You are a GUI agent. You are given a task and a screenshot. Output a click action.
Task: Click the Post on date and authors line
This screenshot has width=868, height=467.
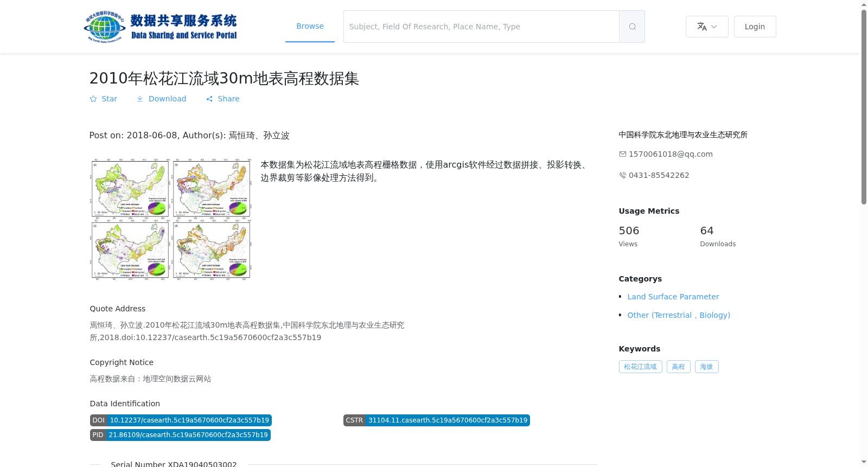click(189, 135)
